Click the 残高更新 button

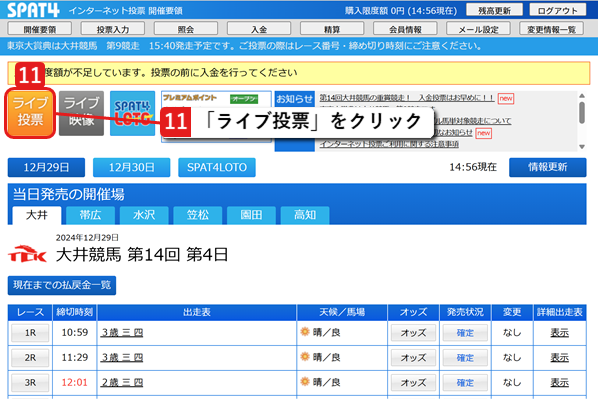[x=494, y=10]
